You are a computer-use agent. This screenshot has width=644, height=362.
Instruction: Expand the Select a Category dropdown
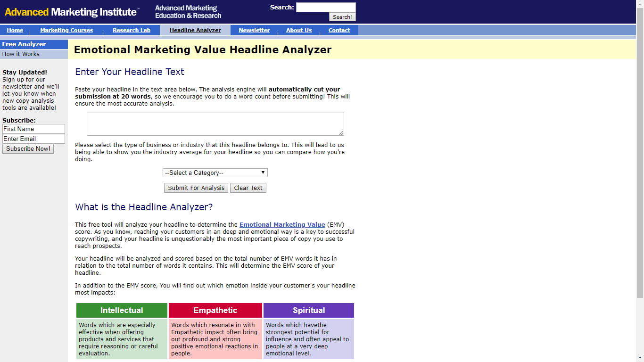pos(215,173)
